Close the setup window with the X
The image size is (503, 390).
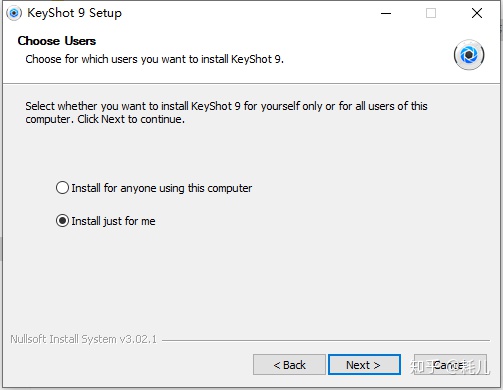[x=477, y=13]
